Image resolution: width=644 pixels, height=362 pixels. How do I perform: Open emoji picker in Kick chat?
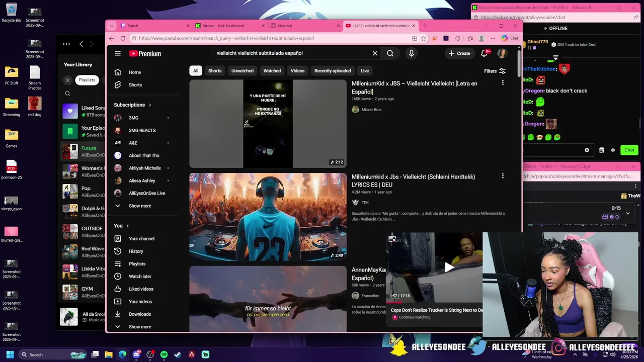tap(587, 150)
